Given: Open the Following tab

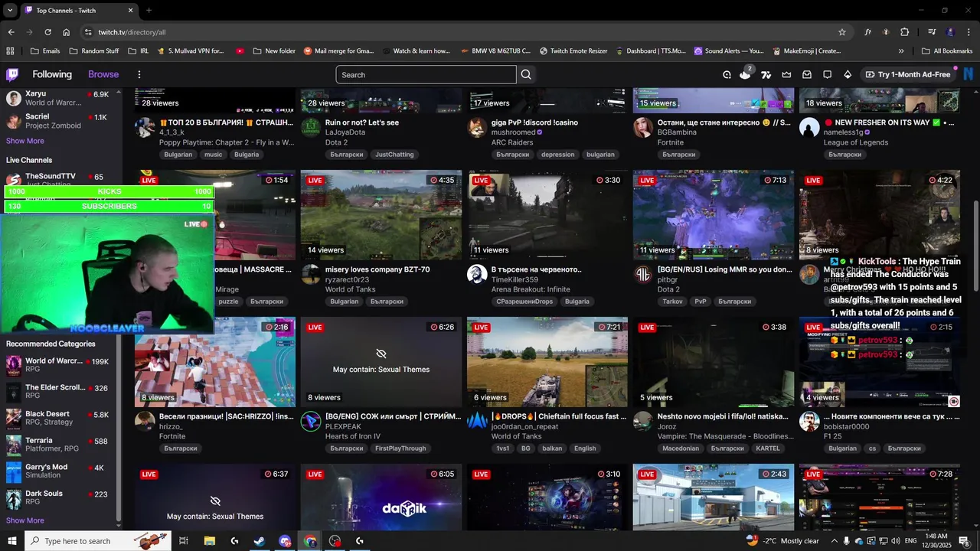Looking at the screenshot, I should 52,74.
